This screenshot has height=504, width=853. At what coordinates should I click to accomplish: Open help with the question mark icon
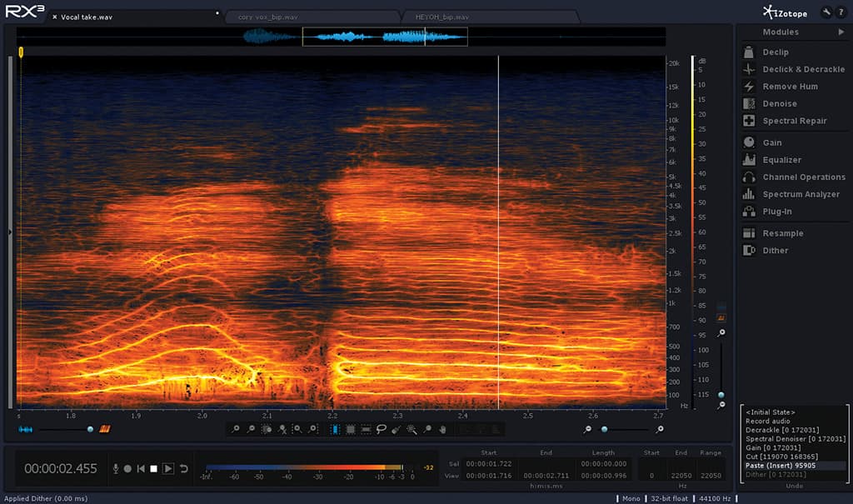[x=841, y=12]
